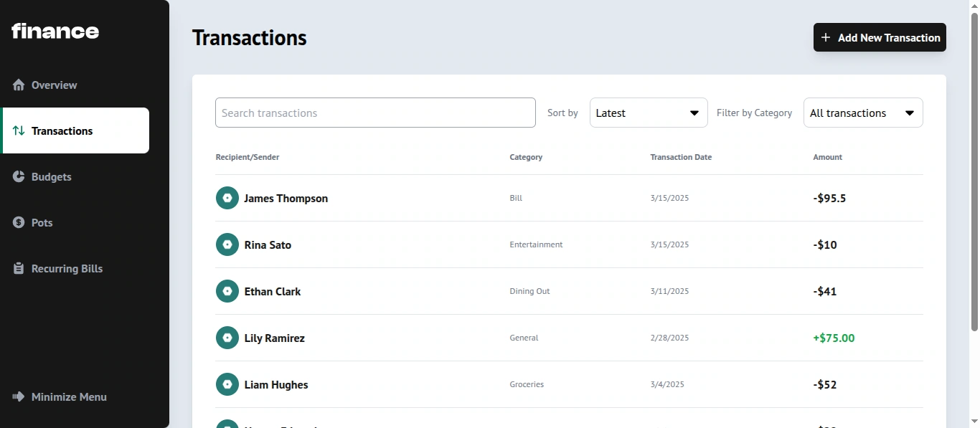The image size is (980, 428).
Task: Click Add New Transaction button
Action: pyautogui.click(x=880, y=37)
